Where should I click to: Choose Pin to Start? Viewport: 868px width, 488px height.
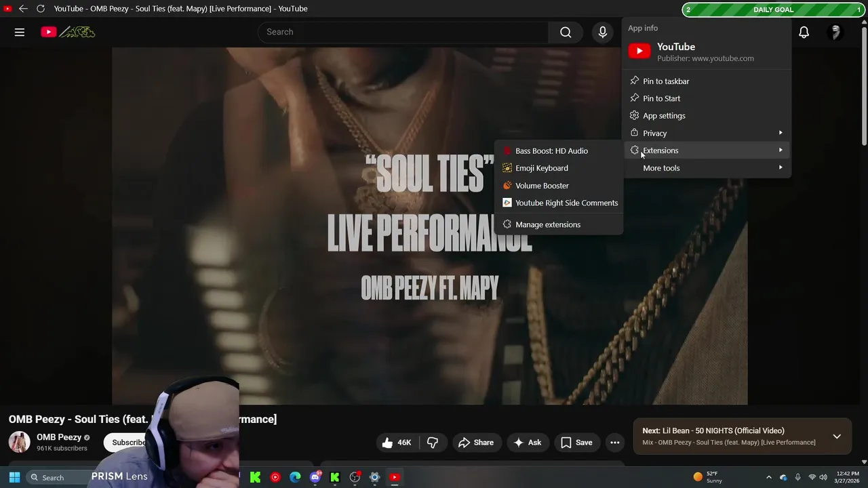pyautogui.click(x=706, y=98)
